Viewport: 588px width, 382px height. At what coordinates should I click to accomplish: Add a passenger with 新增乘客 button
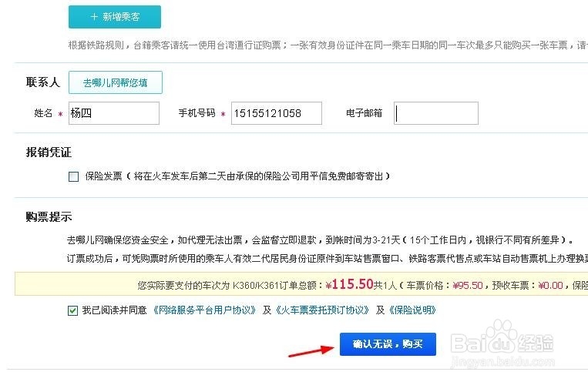click(x=115, y=17)
